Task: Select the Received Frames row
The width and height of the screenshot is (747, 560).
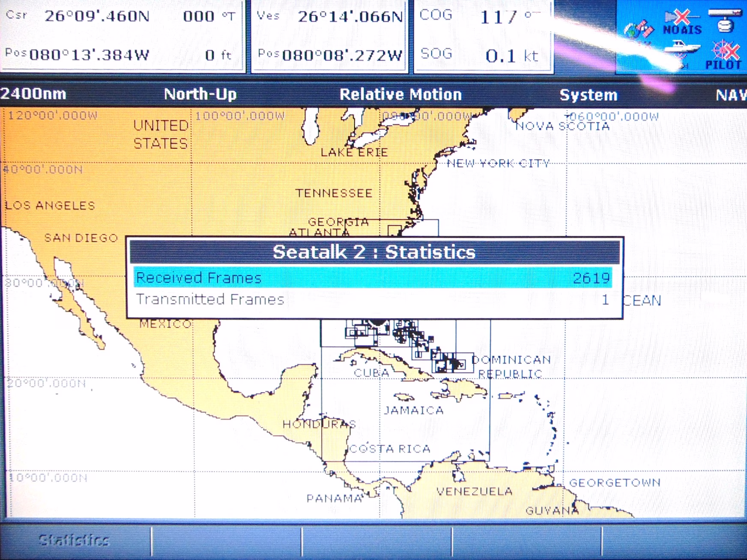Action: [373, 277]
